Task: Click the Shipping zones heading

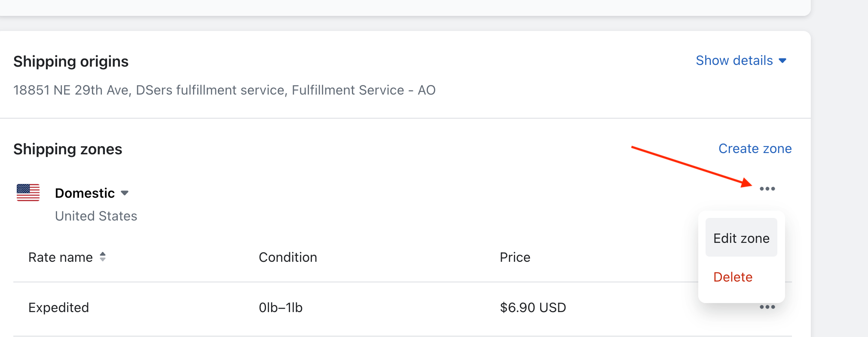Action: click(68, 149)
